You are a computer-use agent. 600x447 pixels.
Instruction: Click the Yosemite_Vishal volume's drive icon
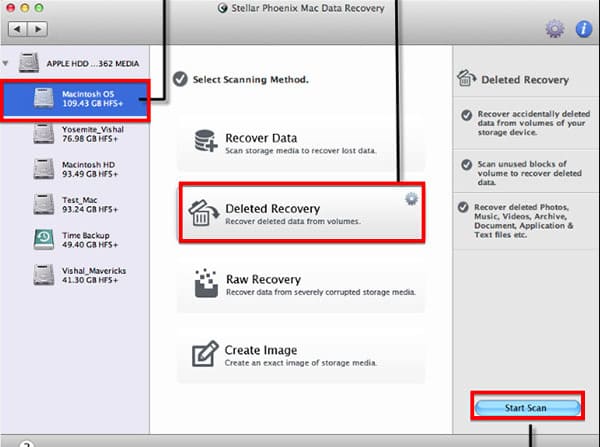coord(44,134)
